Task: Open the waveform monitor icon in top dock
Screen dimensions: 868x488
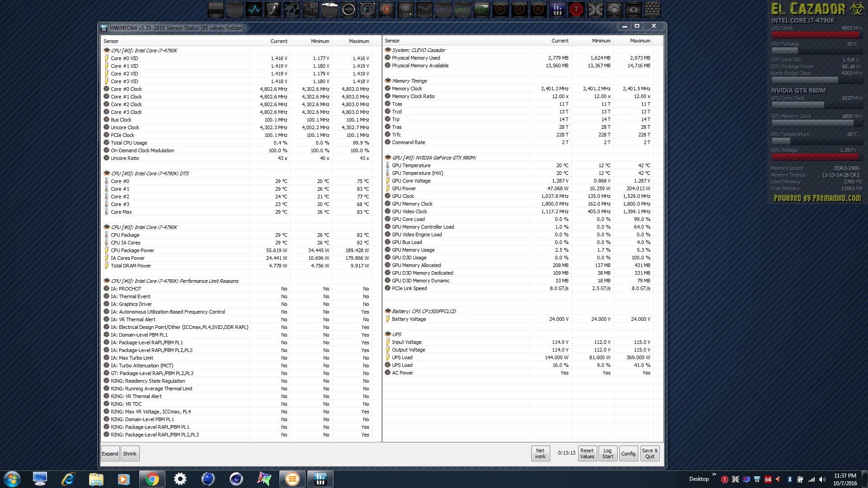Action: point(254,9)
